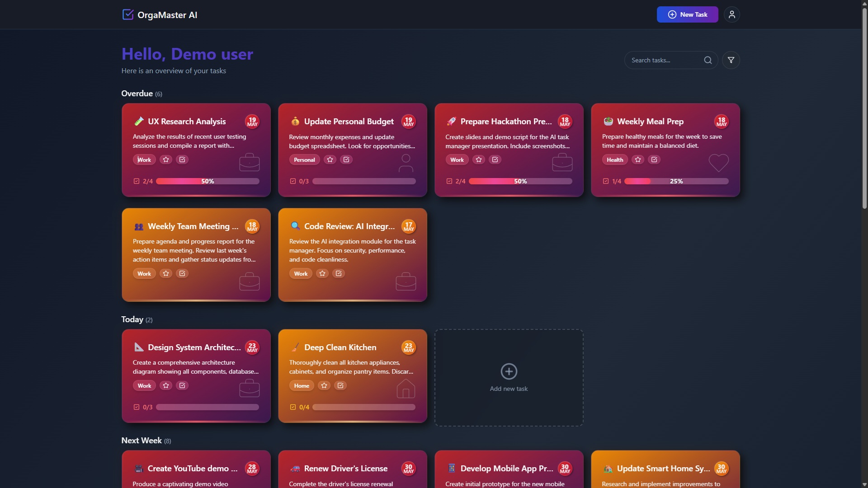This screenshot has height=488, width=868.
Task: Click the Home tag on Deep Clean Kitchen
Action: point(302,385)
